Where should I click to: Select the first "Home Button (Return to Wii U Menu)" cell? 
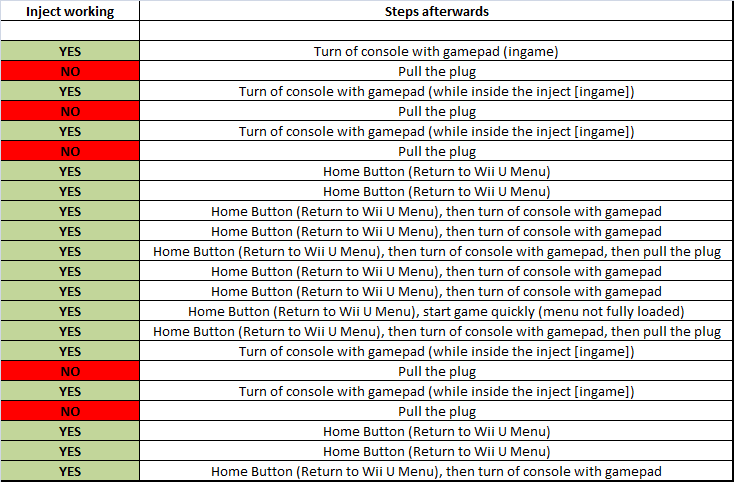click(436, 171)
